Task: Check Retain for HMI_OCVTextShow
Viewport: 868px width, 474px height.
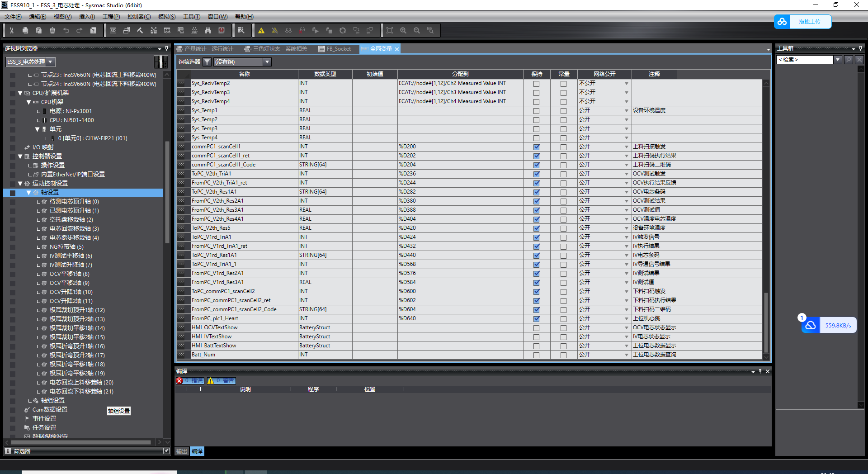Action: [536, 328]
